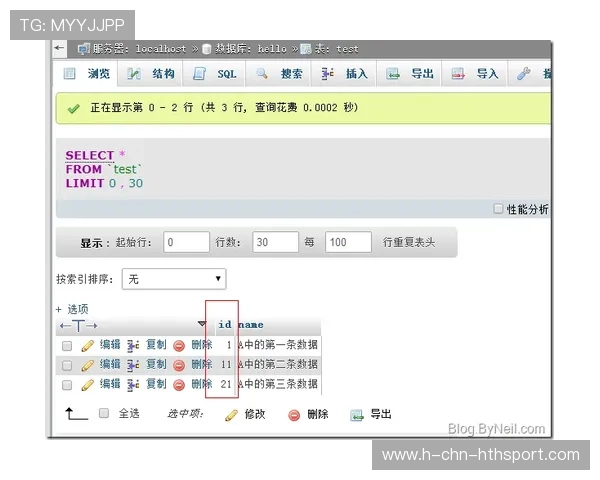Click name cell of row id 1
The image size is (600, 480).
click(278, 344)
